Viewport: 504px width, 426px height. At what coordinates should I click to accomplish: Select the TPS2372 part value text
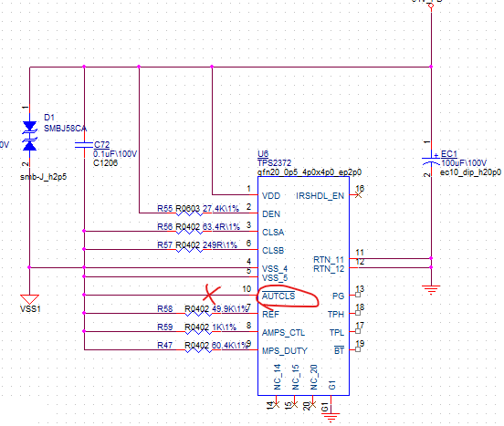pos(274,162)
